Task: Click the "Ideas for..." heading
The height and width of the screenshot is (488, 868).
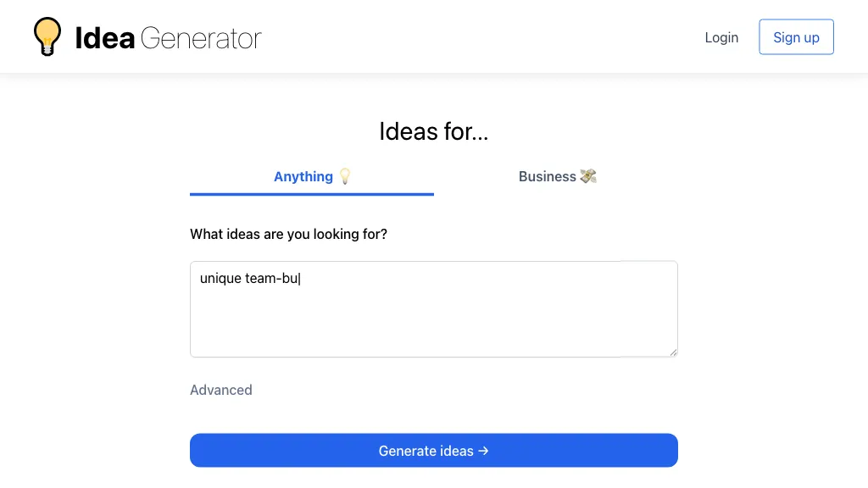Action: [x=433, y=131]
